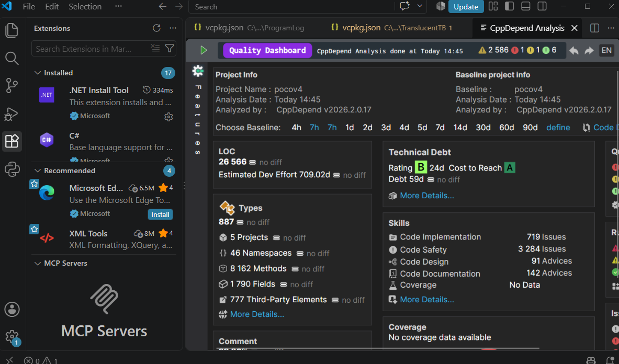The image size is (619, 364).
Task: Open the Explorer view in activity bar
Action: coord(12,30)
